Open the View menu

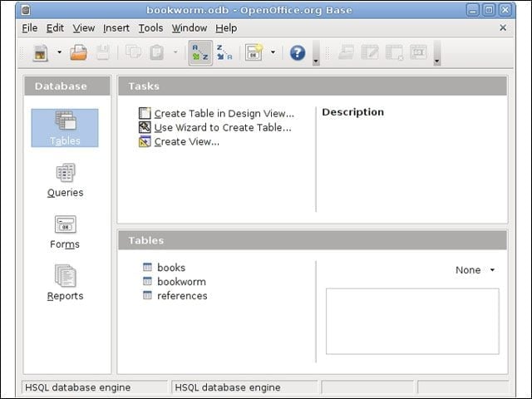point(83,27)
